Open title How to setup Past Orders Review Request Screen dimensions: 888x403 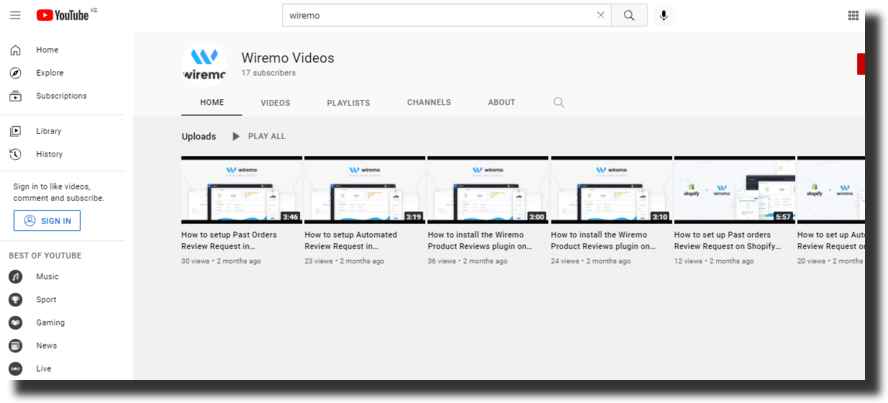click(229, 241)
